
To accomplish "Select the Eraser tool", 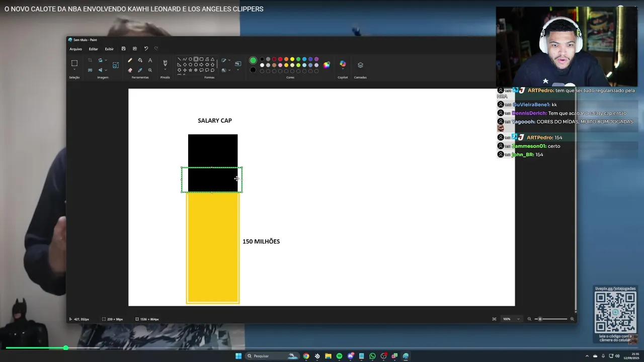I will [130, 70].
